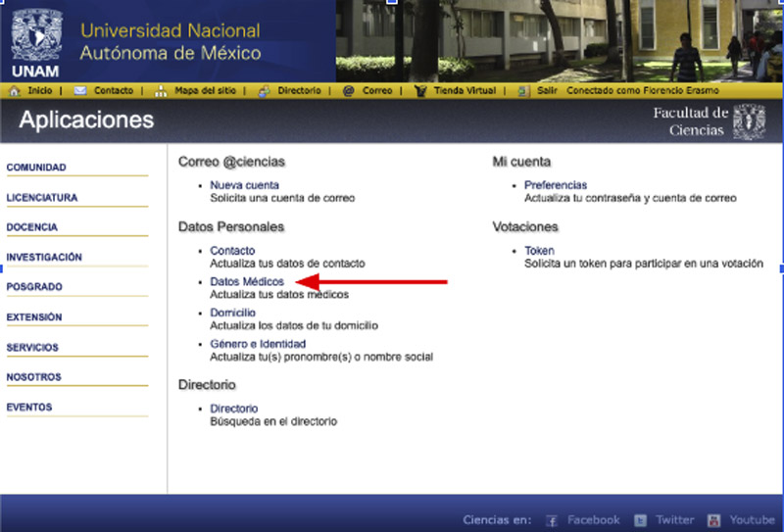This screenshot has width=784, height=532.
Task: Click the Facultad de Ciencias emblem
Action: tap(749, 121)
